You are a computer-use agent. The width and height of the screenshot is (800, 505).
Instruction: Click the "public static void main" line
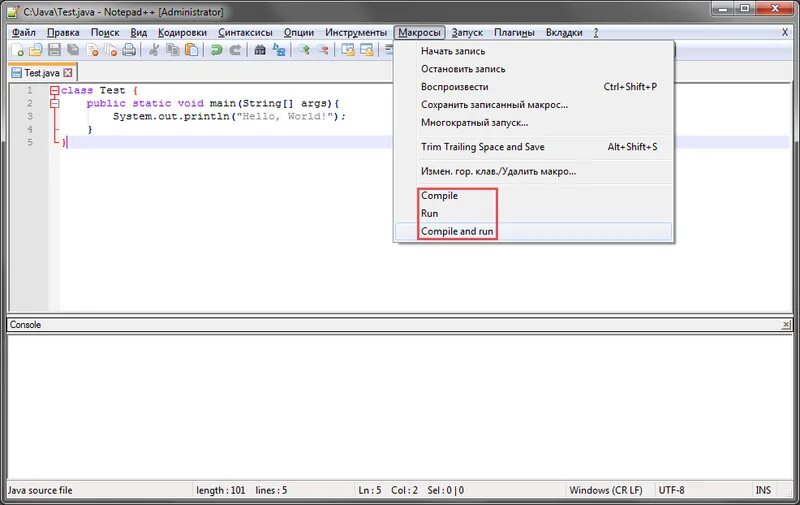pos(213,104)
